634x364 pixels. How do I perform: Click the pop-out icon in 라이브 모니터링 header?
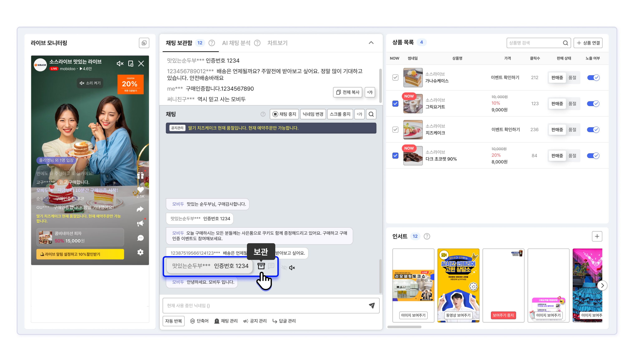pos(144,43)
